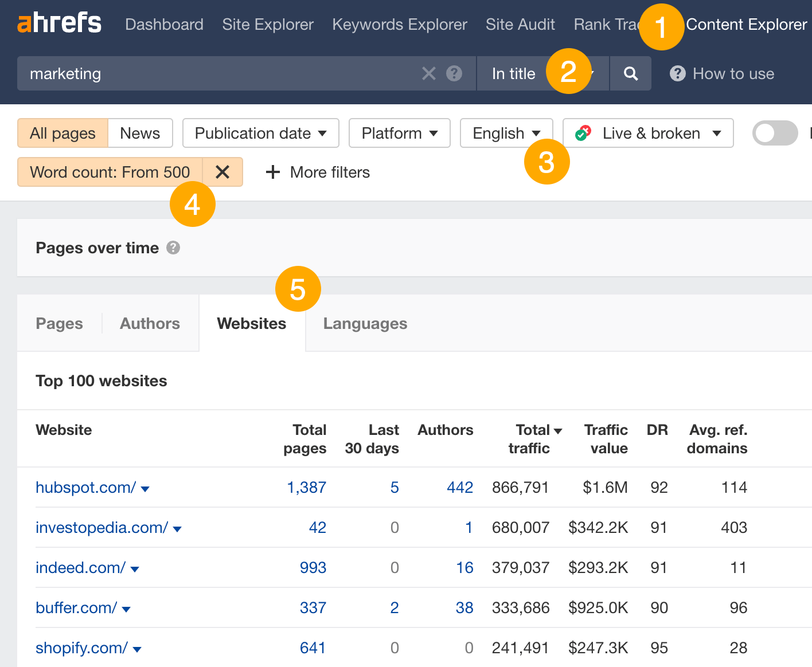This screenshot has height=667, width=812.
Task: Clear the marketing search query with the X icon
Action: coord(428,73)
